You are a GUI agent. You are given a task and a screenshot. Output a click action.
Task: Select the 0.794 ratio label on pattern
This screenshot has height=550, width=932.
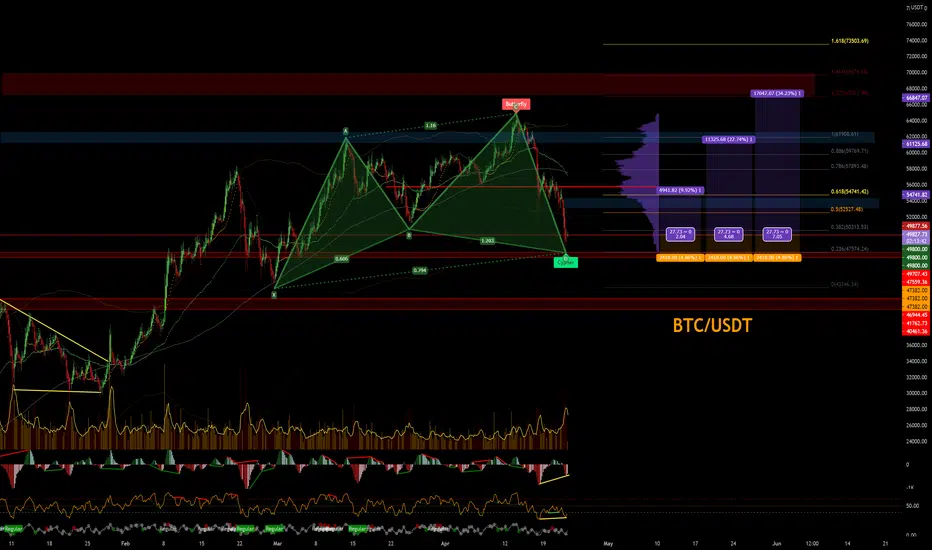420,271
